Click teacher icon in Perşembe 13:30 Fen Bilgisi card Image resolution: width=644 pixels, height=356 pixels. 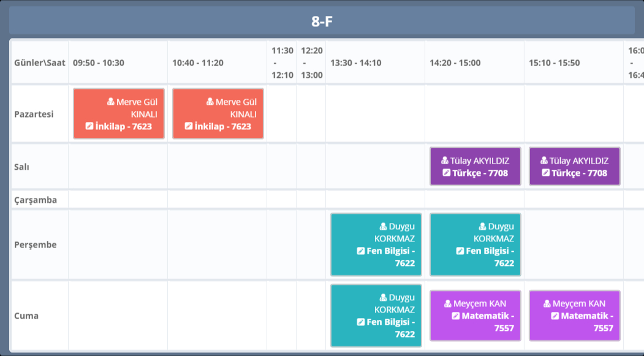pos(383,226)
